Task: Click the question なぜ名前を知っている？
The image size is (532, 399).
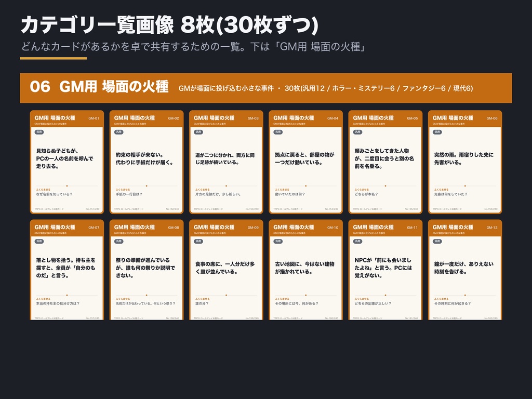Action: pos(54,194)
